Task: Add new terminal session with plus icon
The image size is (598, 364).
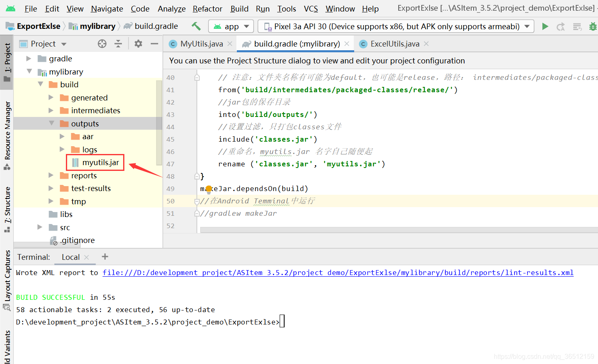Action: pyautogui.click(x=105, y=257)
